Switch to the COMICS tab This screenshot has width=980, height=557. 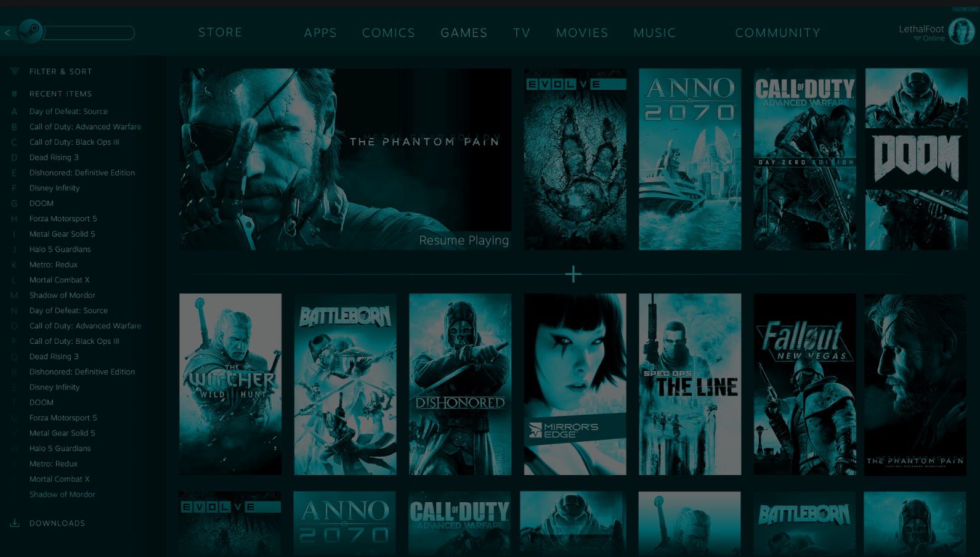(x=389, y=33)
